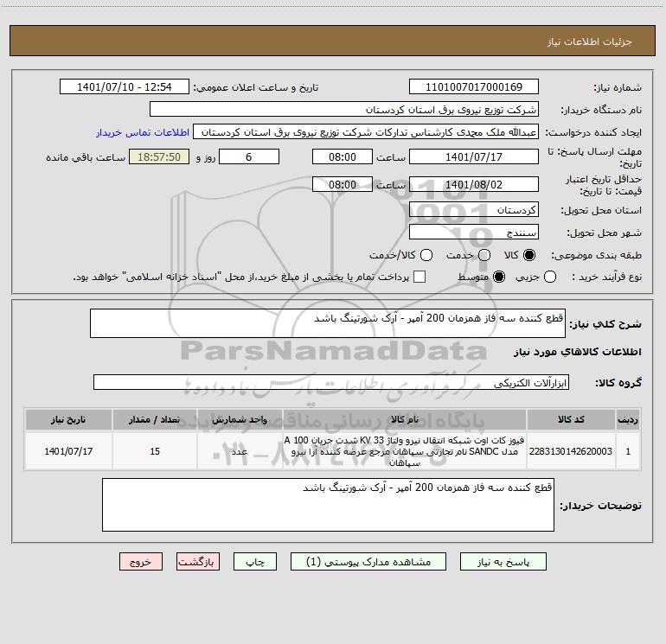Select the متوسط purchase type radio

tap(499, 277)
